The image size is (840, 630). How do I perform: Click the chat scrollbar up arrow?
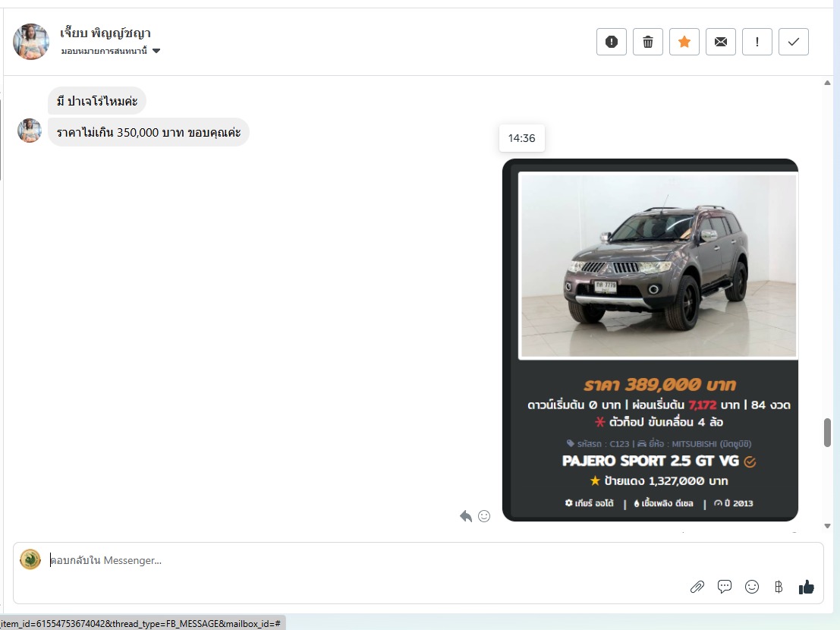point(827,83)
